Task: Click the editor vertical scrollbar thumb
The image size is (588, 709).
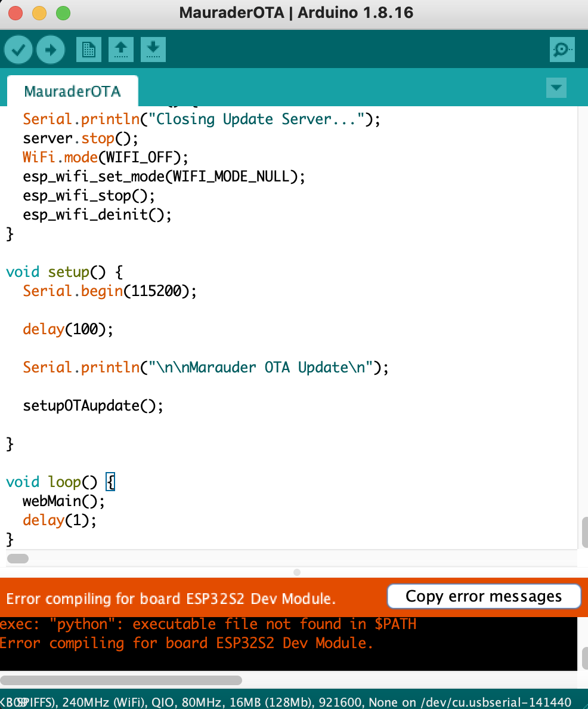Action: (x=584, y=532)
